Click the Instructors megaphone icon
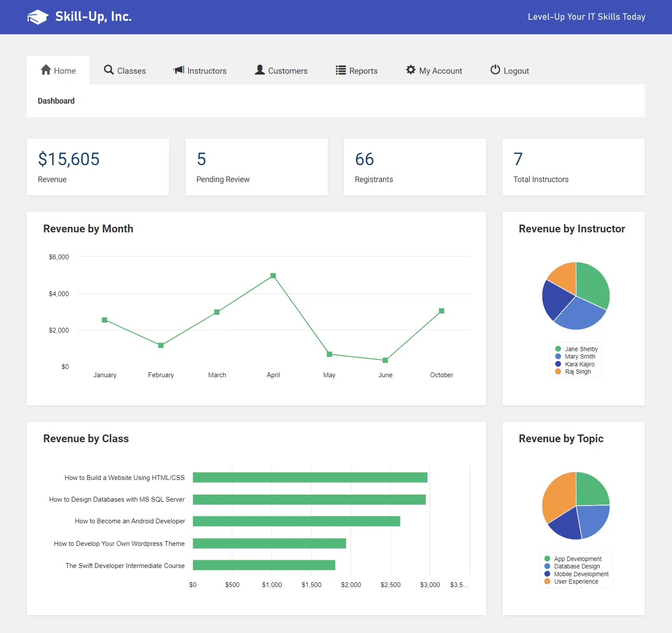672x633 pixels. click(179, 70)
